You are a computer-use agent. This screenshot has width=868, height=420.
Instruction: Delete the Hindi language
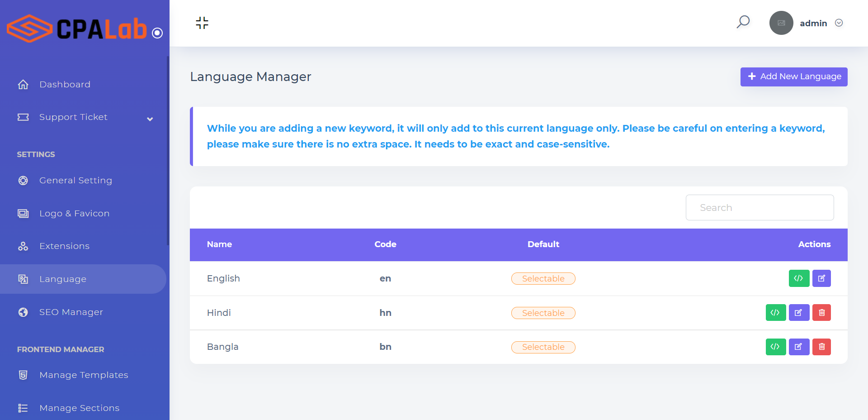pos(821,313)
